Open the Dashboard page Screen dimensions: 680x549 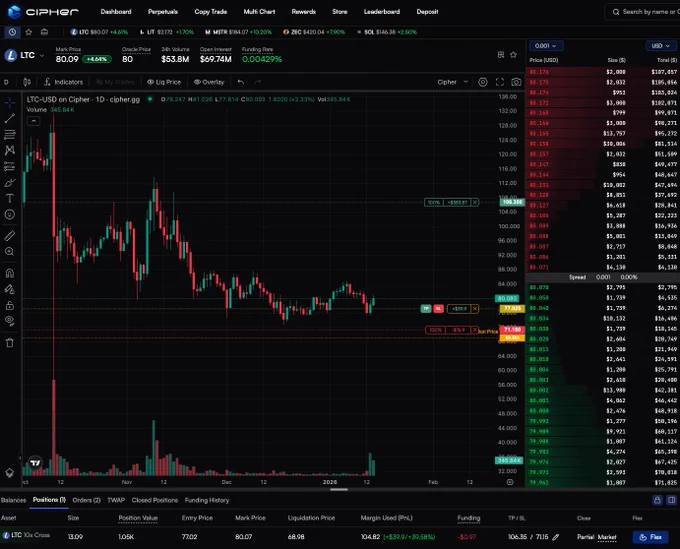pos(116,12)
